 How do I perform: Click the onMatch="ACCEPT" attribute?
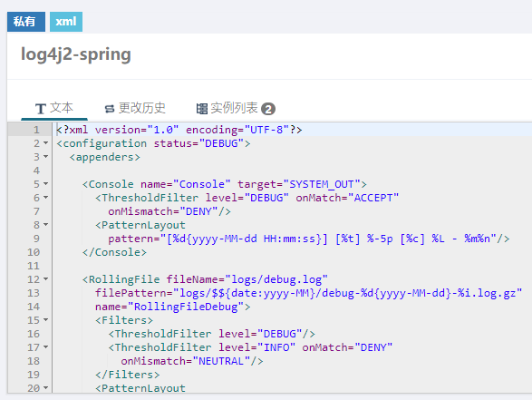(347, 198)
